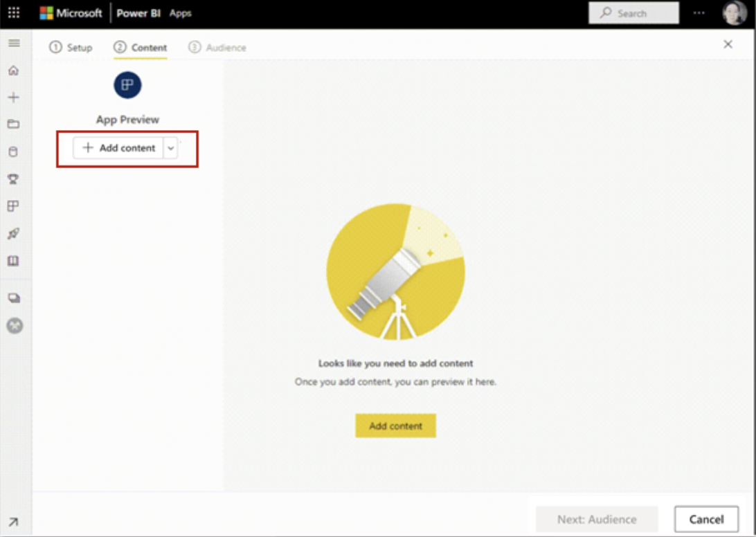
Task: Click the Microsoft 365 app launcher waffle icon
Action: (x=13, y=12)
